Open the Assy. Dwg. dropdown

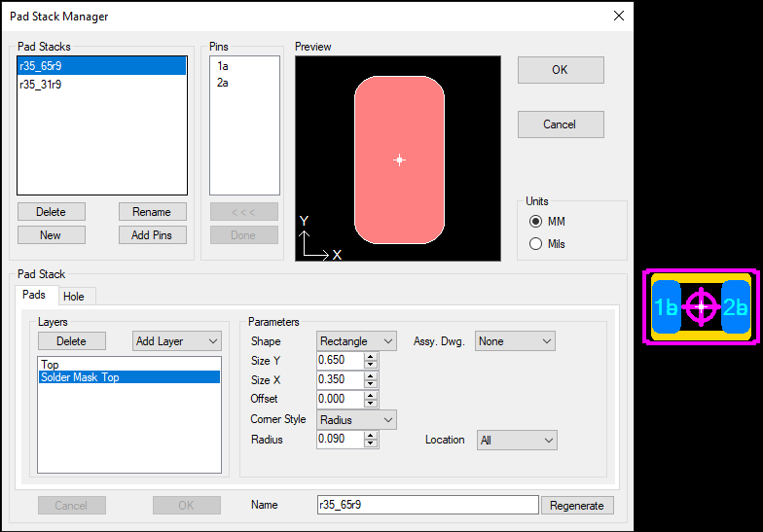[x=515, y=341]
